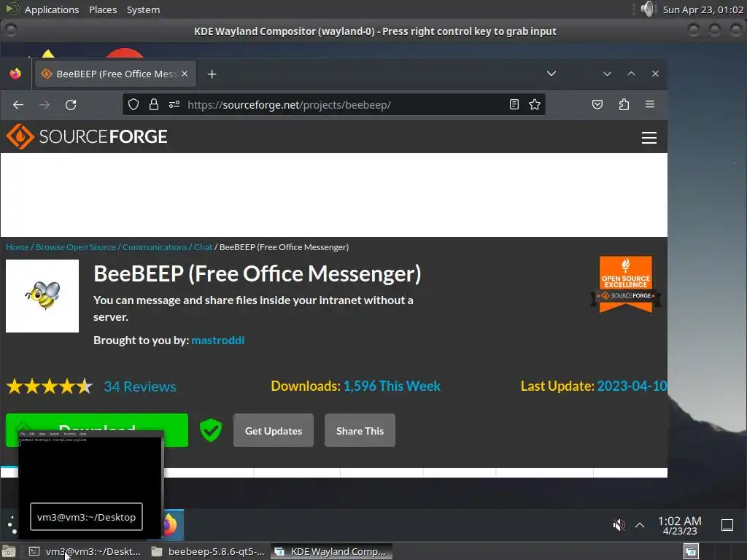This screenshot has width=747, height=560.
Task: Close the BeeBEEP browser tab
Action: pos(185,74)
